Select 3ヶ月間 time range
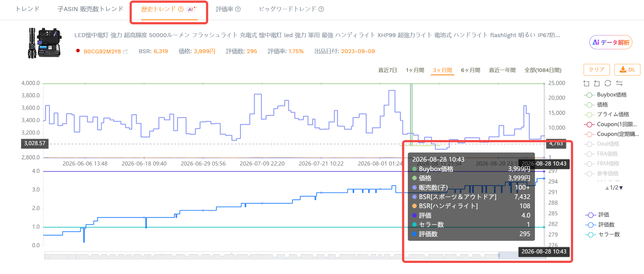644x274 pixels. (442, 70)
